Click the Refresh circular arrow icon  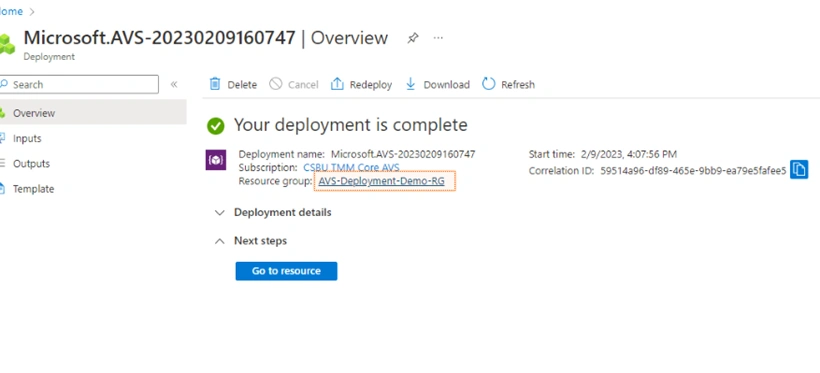(x=488, y=84)
